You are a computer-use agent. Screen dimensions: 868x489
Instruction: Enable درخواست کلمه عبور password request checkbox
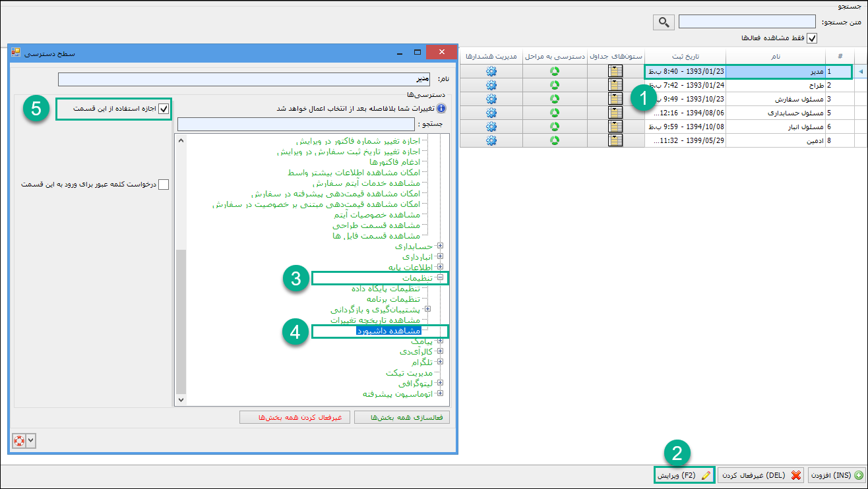click(164, 185)
